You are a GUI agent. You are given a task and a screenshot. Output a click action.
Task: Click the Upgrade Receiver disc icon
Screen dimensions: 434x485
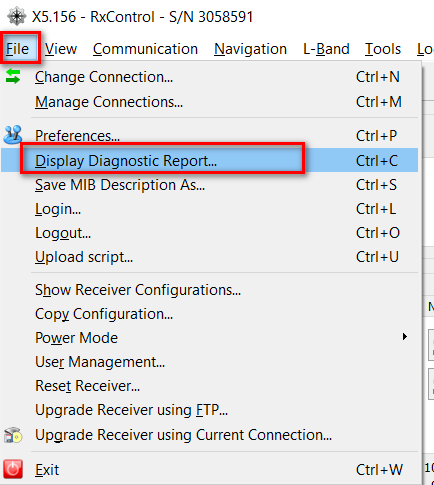[x=13, y=435]
